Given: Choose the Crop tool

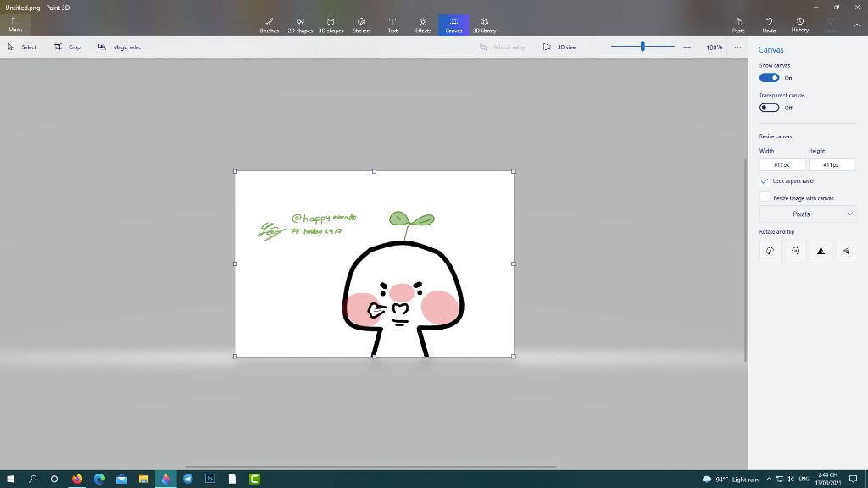Looking at the screenshot, I should point(67,47).
